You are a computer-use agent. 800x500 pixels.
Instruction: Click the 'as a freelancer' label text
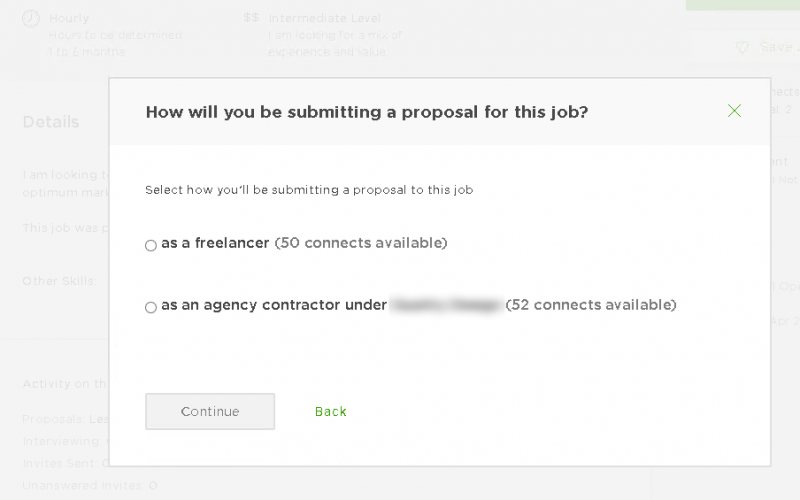coord(215,243)
